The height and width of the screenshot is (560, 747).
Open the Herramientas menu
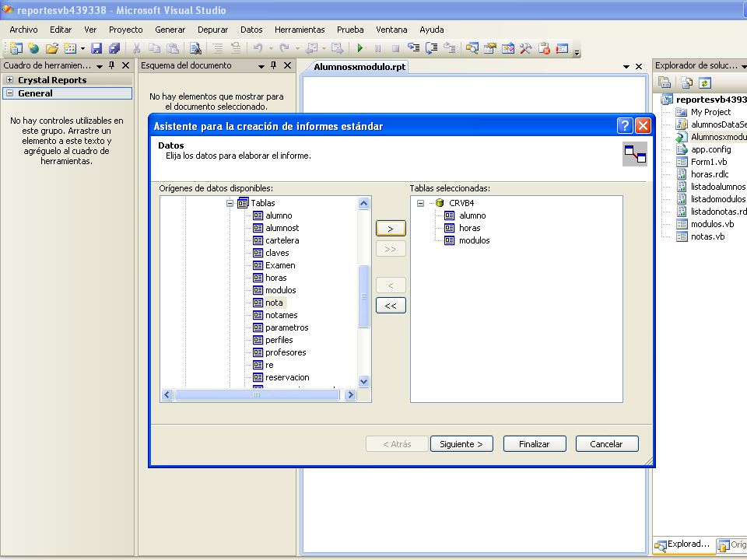click(300, 30)
